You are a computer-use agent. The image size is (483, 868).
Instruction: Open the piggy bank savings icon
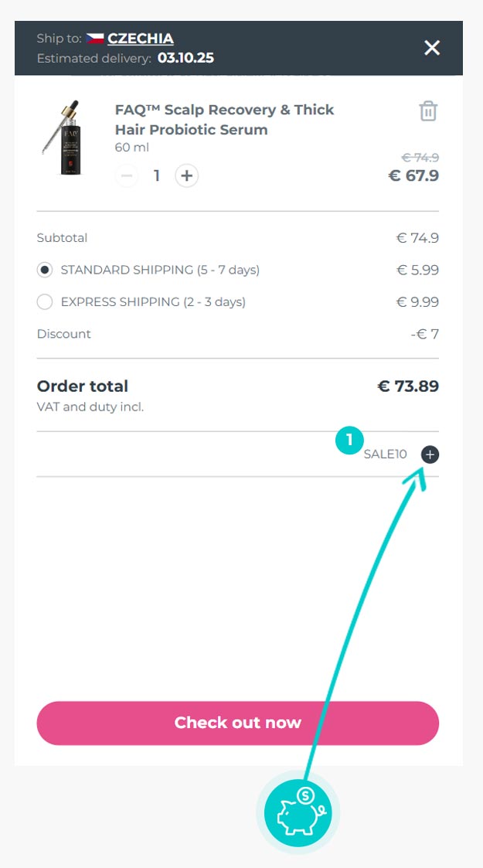(x=298, y=812)
